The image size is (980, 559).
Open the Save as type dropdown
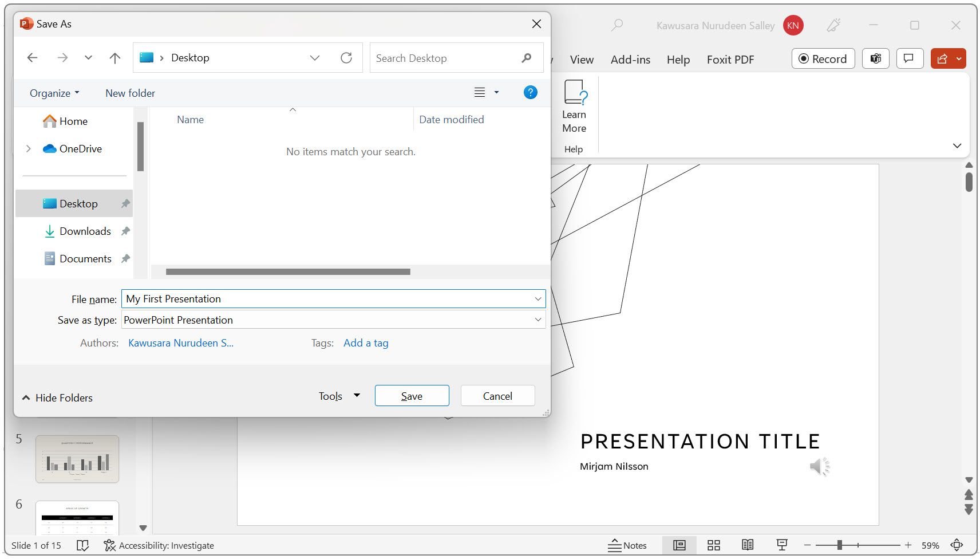(537, 320)
